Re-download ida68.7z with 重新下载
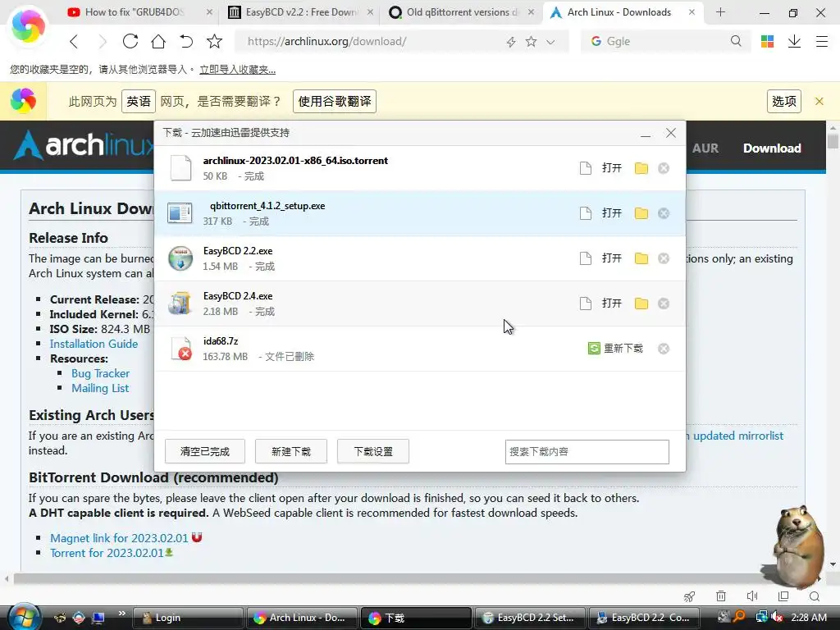Screen dimensions: 840x630 pyautogui.click(x=615, y=348)
